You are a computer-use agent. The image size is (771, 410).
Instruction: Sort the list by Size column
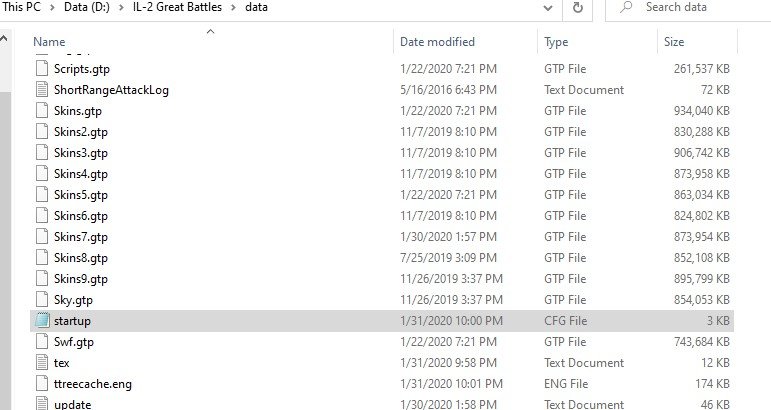[x=674, y=42]
